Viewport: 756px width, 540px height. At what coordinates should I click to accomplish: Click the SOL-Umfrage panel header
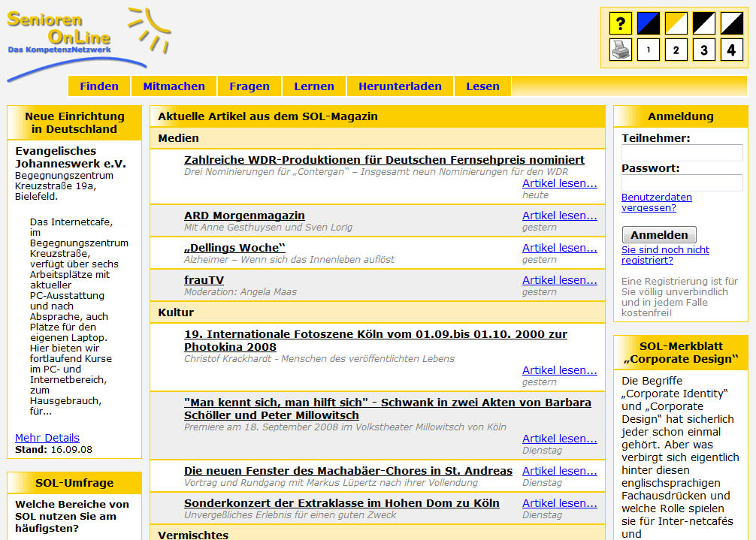point(74,483)
